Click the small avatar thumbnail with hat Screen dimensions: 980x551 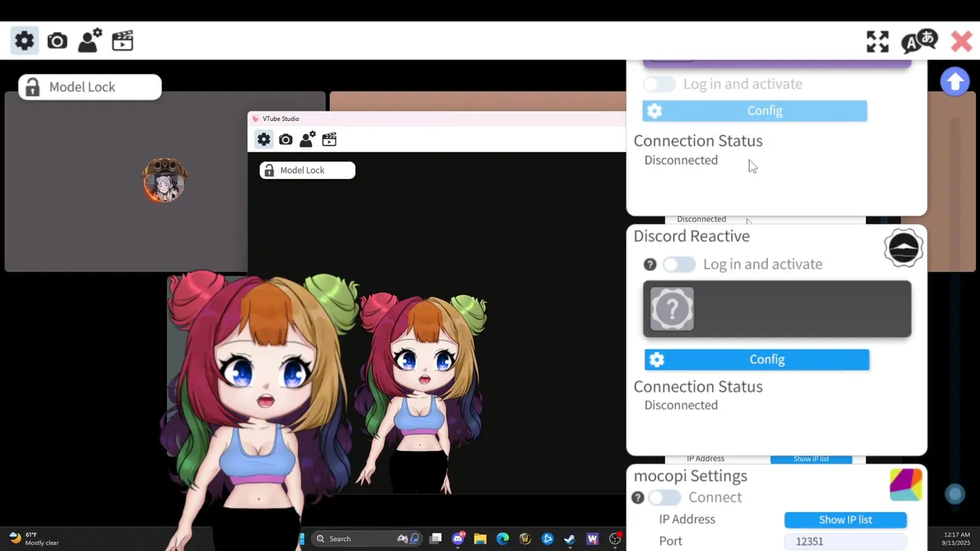tap(165, 181)
